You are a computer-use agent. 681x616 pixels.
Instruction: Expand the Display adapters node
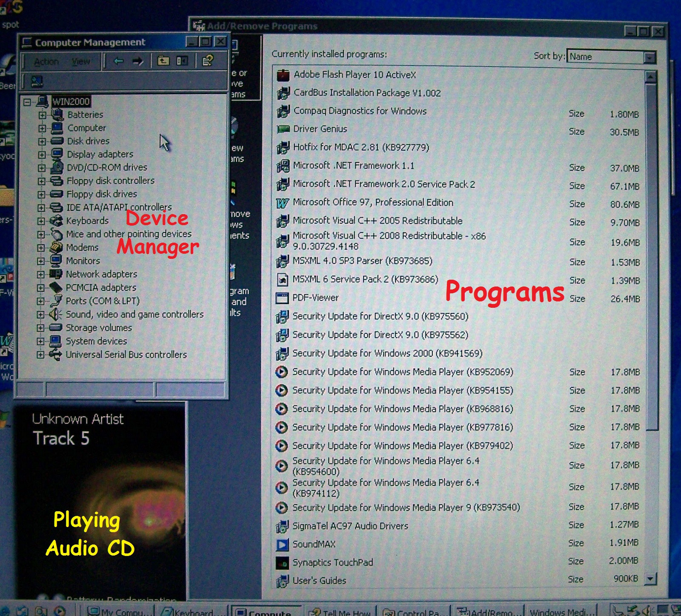pos(42,155)
